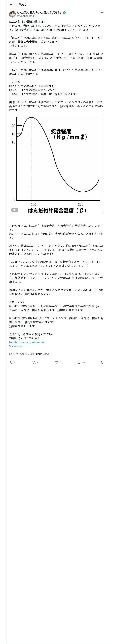Image resolution: width=113 pixels, height=644 pixels.
Task: Go back using the left arrow
Action: [x=11, y=5]
